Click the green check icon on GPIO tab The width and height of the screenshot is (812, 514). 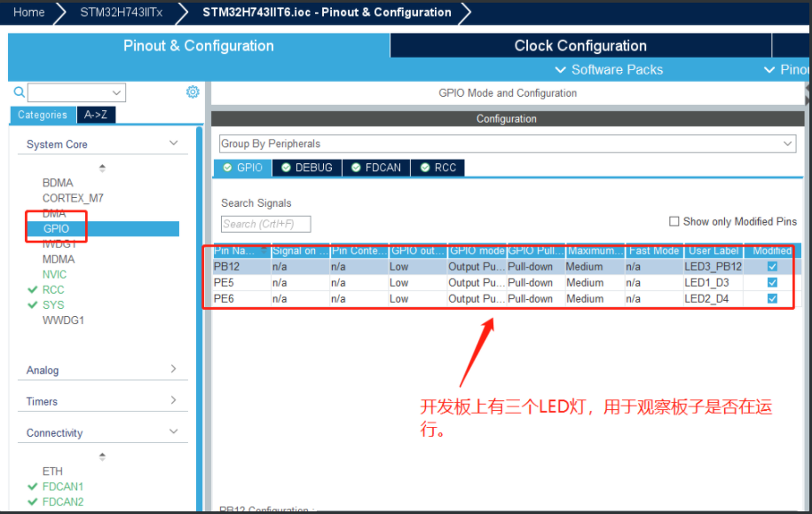(x=227, y=168)
